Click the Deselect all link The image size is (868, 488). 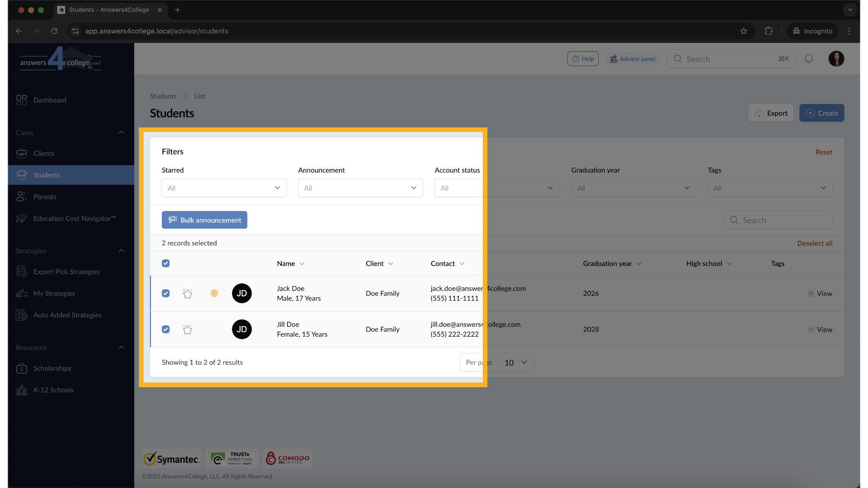click(814, 243)
